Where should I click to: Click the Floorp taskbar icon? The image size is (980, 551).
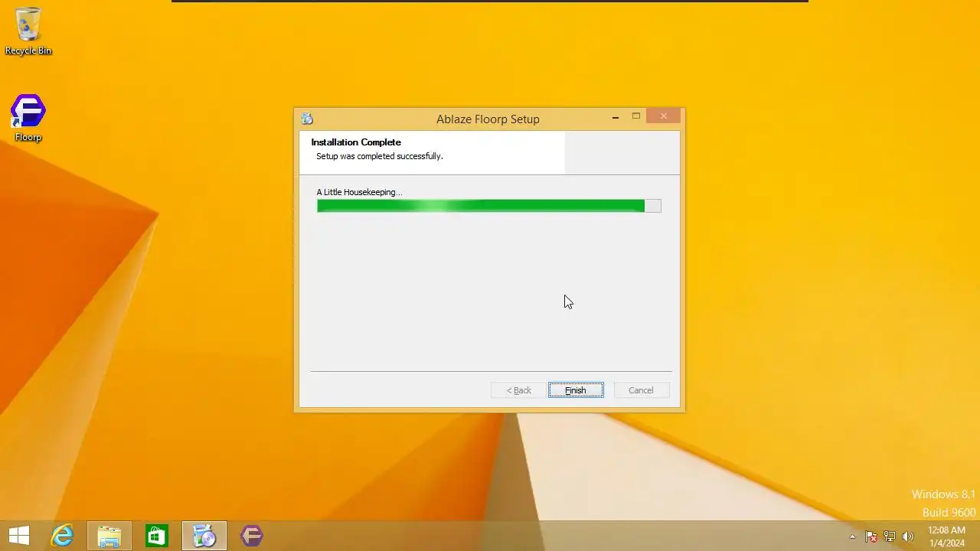point(252,536)
